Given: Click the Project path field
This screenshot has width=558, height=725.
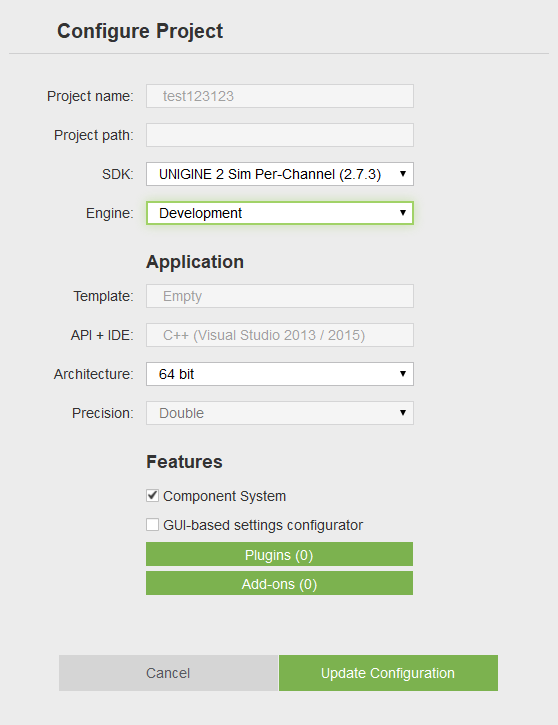Looking at the screenshot, I should [280, 135].
